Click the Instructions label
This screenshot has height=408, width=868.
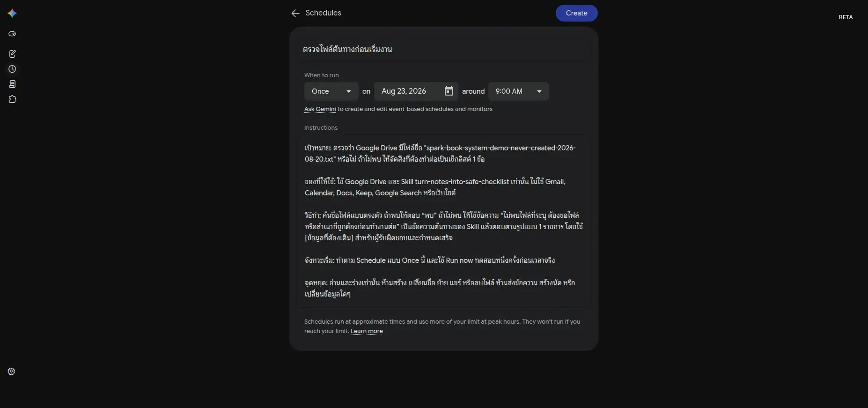pyautogui.click(x=321, y=128)
